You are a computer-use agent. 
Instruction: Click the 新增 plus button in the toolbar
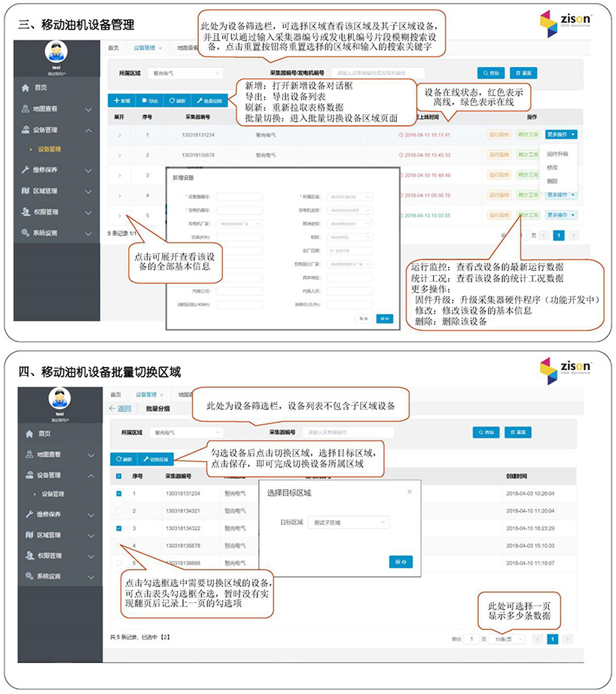tap(121, 100)
